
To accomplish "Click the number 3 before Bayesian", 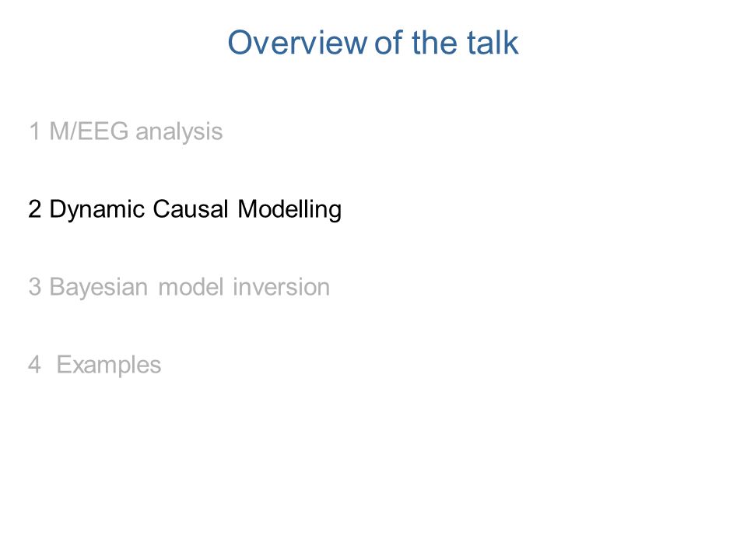I will click(35, 287).
